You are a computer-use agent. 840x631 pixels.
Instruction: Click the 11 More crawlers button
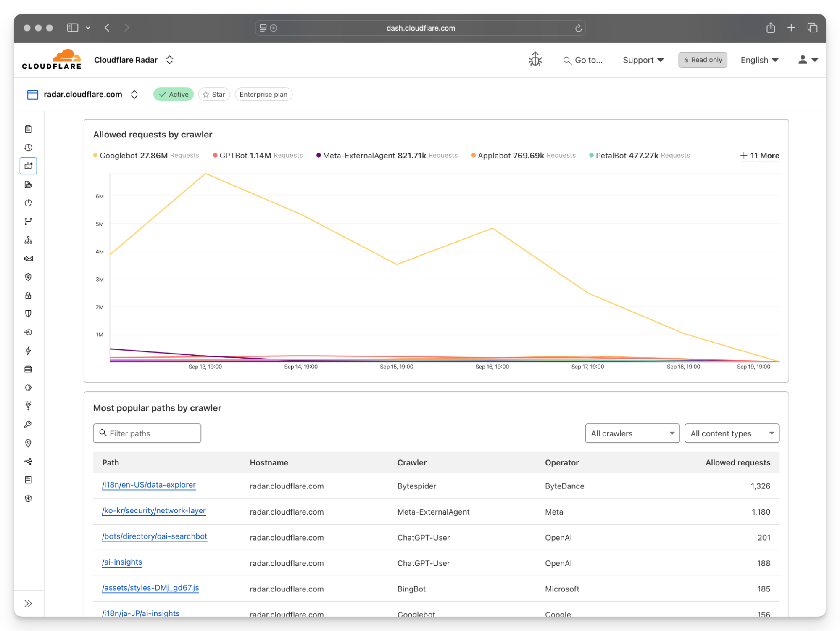759,156
